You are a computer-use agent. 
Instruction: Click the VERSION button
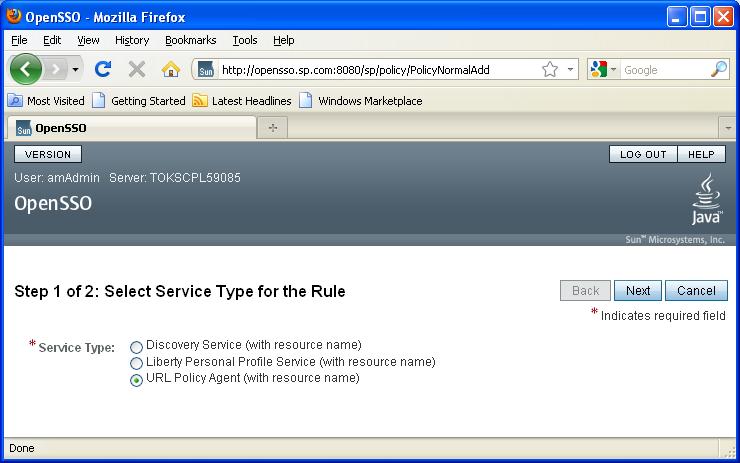point(48,154)
